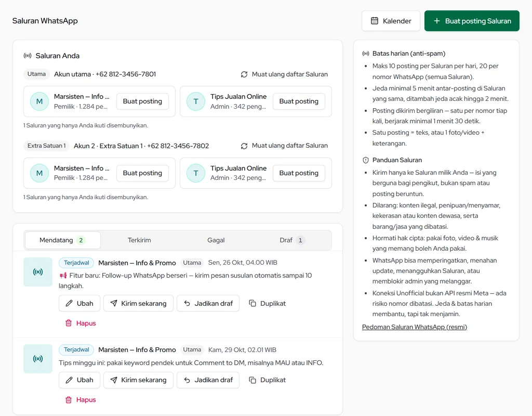Duplicate the 26 Okt scheduled post
This screenshot has width=532, height=416.
click(268, 303)
